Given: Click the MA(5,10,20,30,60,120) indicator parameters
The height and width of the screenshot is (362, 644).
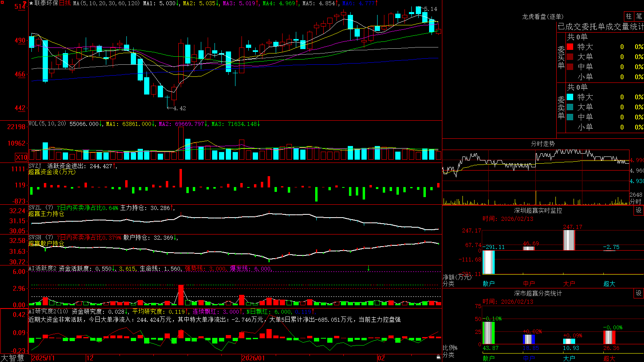Looking at the screenshot, I should coord(107,3).
